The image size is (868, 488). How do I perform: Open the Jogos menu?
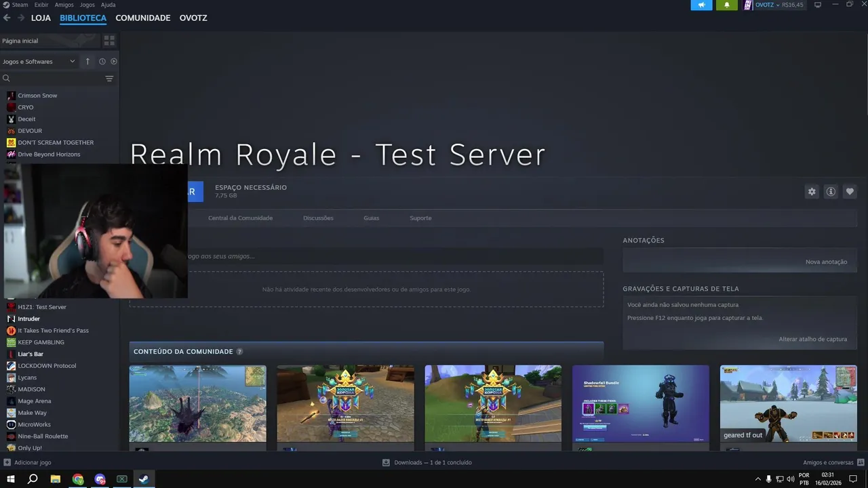pos(87,5)
